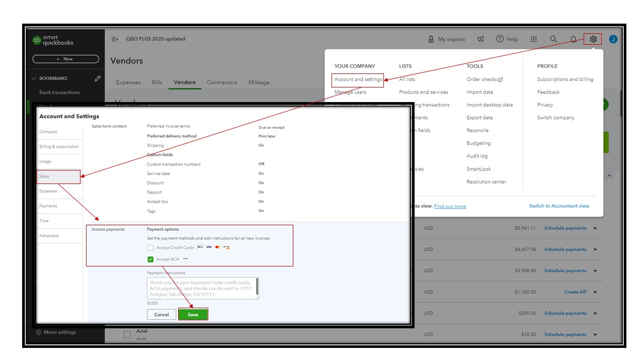Select the Vendors tab
This screenshot has width=644, height=362.
[x=185, y=82]
